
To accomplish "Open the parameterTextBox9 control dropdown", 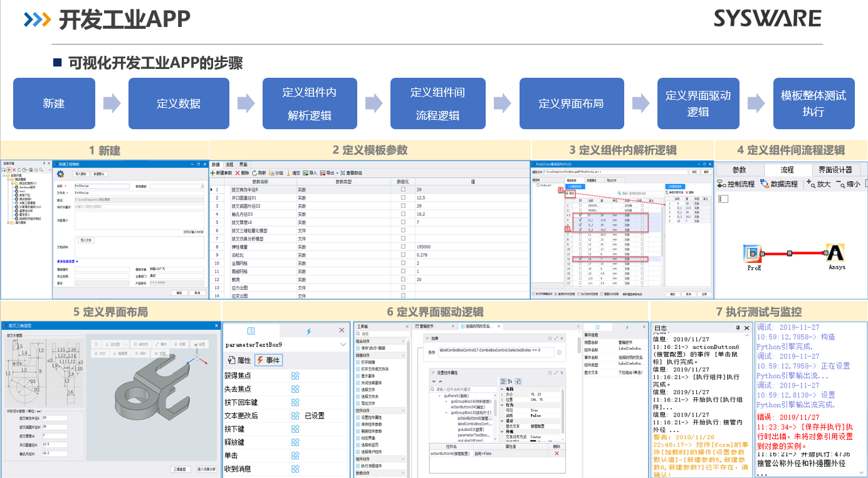I will click(x=343, y=344).
